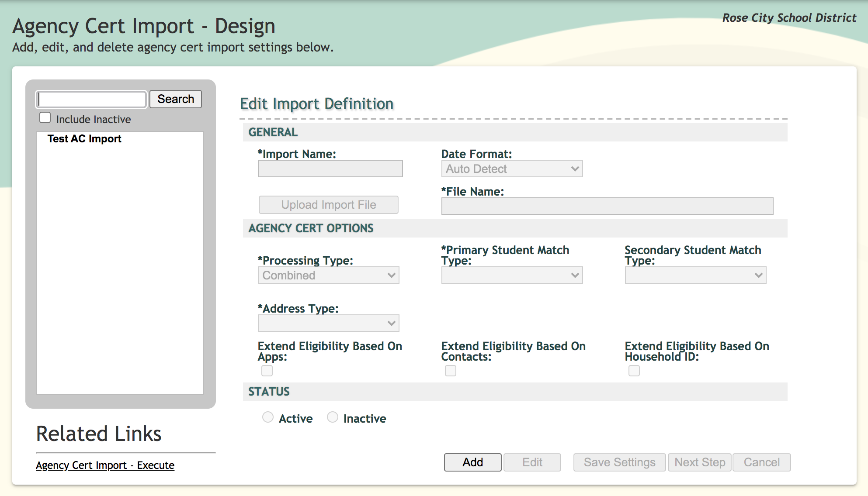Select the Active status radio button
Viewport: 868px width, 496px height.
268,417
